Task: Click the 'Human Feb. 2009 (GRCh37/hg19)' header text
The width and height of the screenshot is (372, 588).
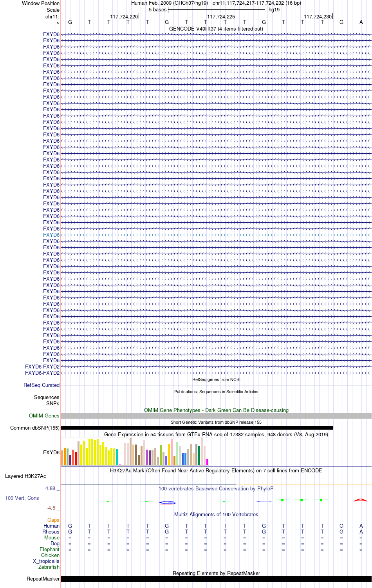Action: 170,3
